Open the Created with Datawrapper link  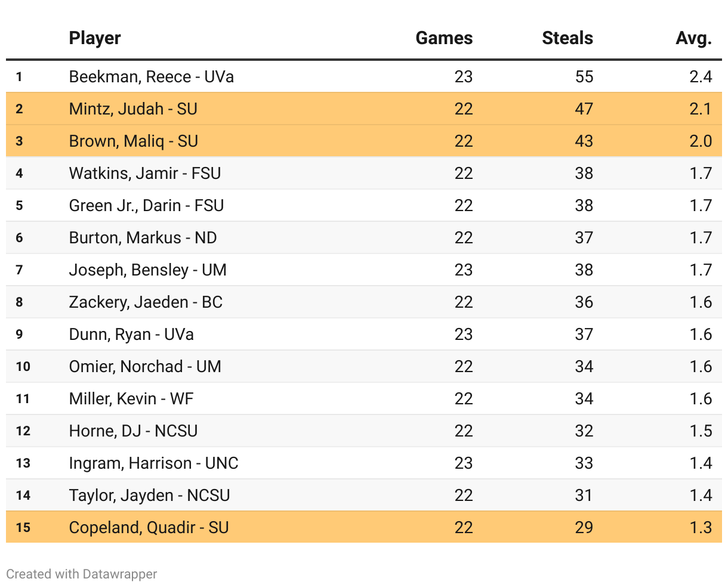[x=82, y=574]
